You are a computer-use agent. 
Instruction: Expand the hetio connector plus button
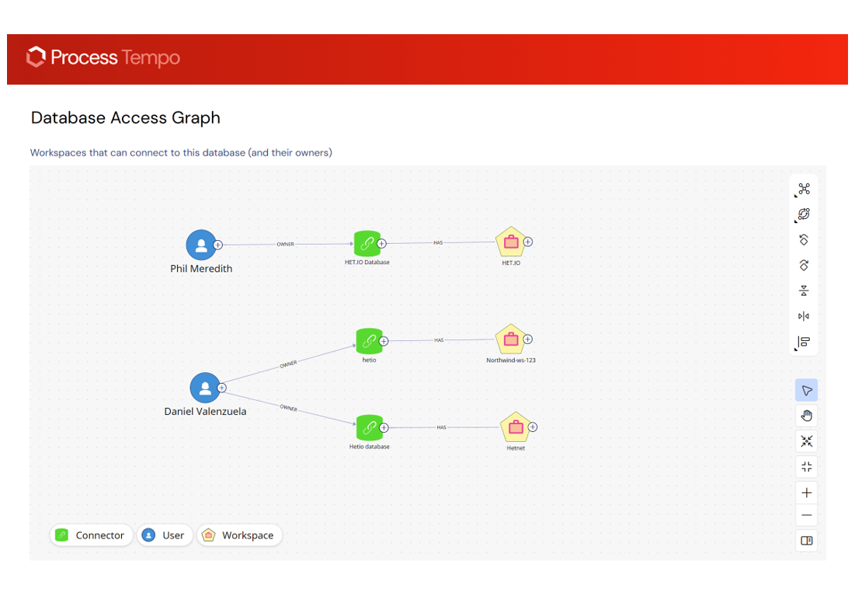pos(384,342)
